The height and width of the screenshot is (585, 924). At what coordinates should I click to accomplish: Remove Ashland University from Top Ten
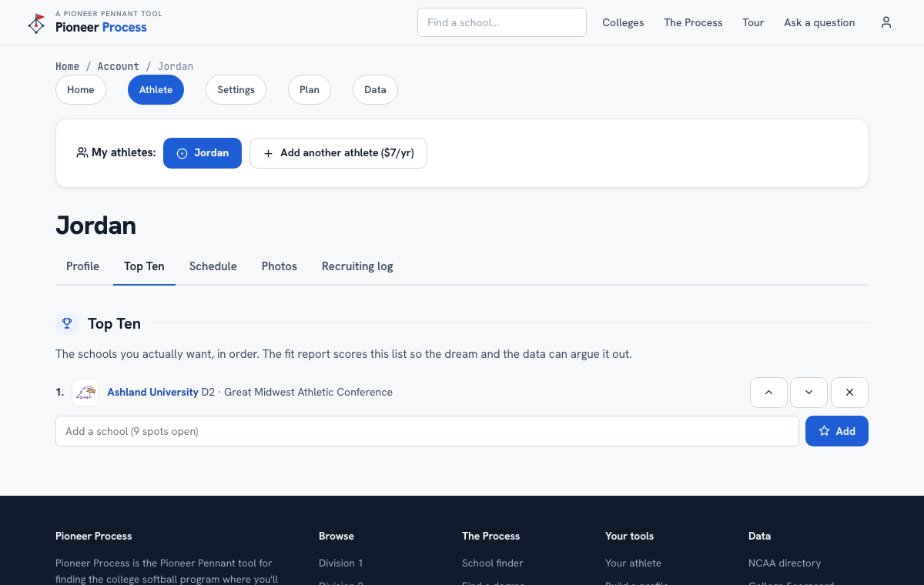(849, 392)
